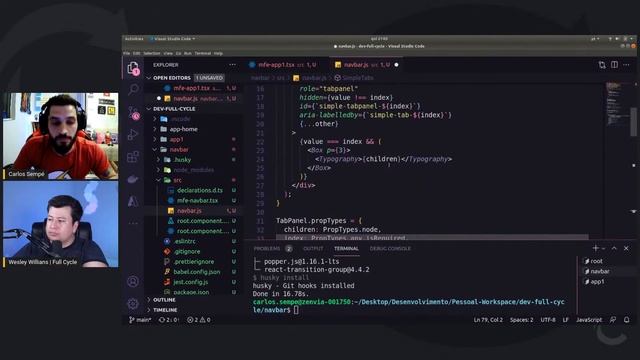Open declarations.d.ts in the file tree
Image resolution: width=640 pixels, height=360 pixels.
click(200, 190)
